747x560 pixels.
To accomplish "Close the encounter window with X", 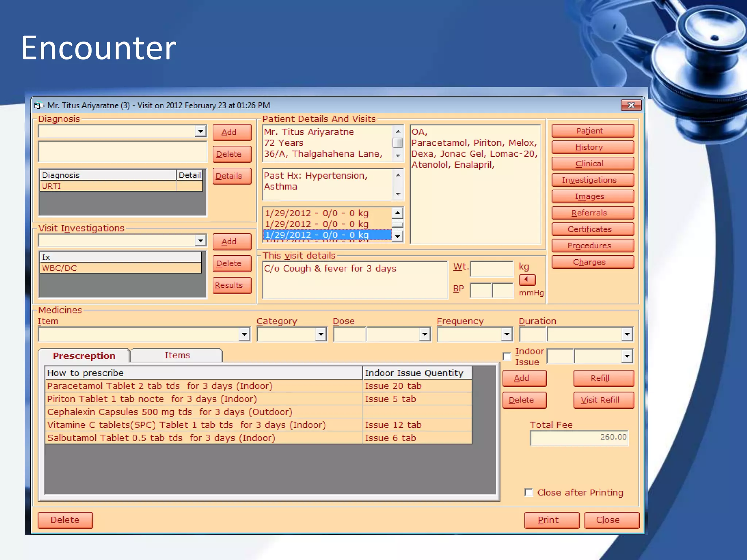I will coord(631,105).
